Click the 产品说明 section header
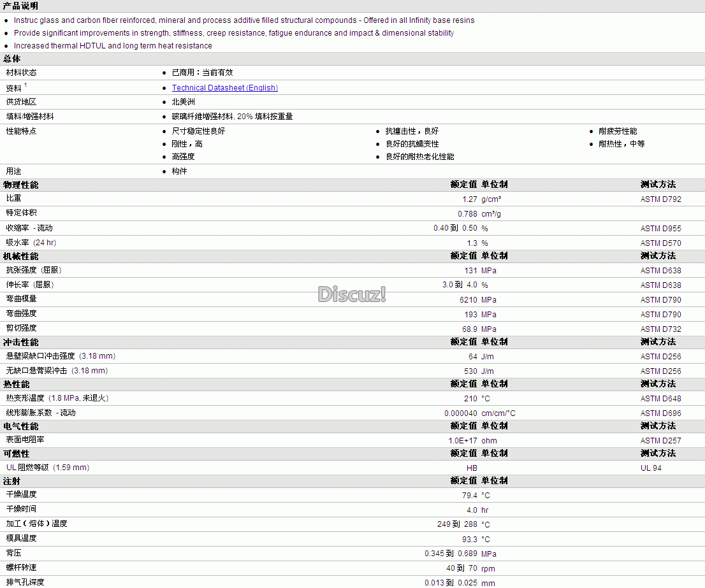Image resolution: width=705 pixels, height=588 pixels. (x=20, y=6)
